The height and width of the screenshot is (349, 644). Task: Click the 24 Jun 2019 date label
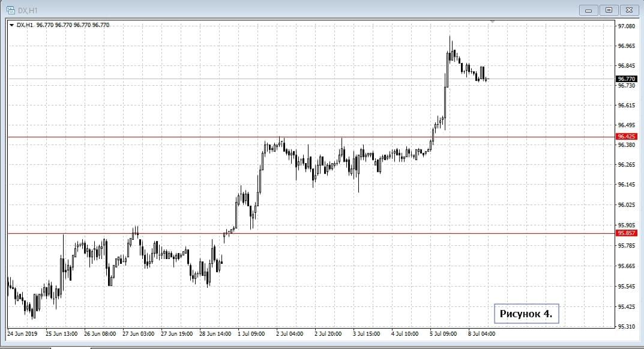(22, 333)
